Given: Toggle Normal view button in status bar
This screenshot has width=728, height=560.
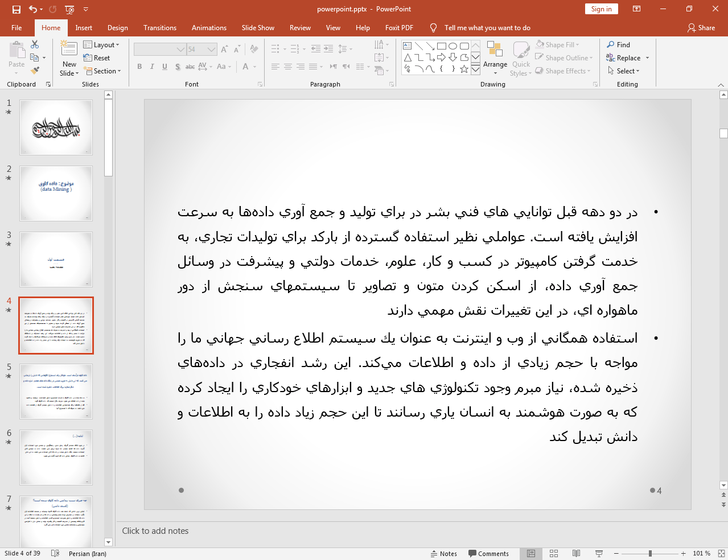Looking at the screenshot, I should tap(531, 553).
